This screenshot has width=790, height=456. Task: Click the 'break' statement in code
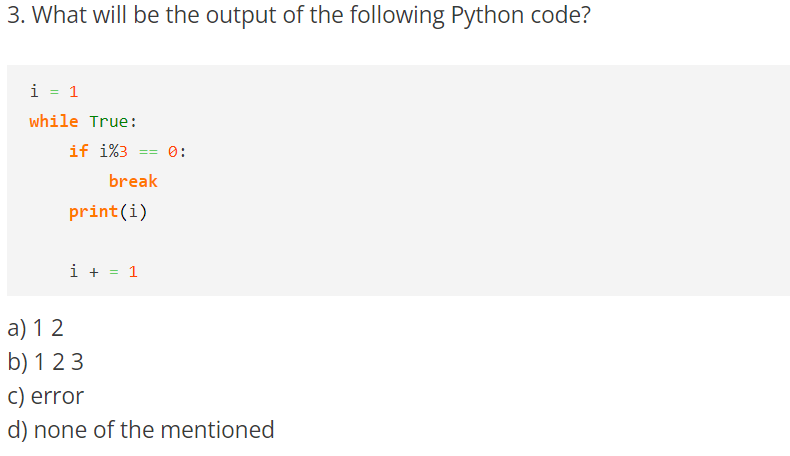tap(133, 181)
